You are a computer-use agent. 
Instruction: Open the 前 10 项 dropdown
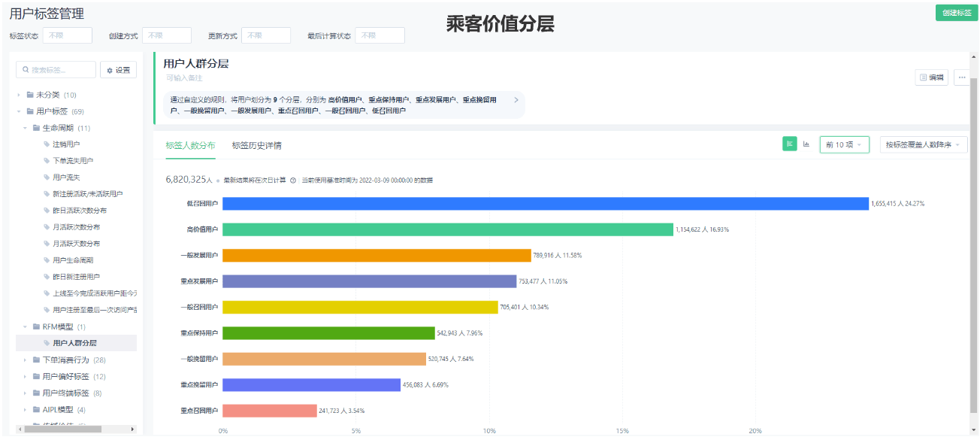[844, 144]
